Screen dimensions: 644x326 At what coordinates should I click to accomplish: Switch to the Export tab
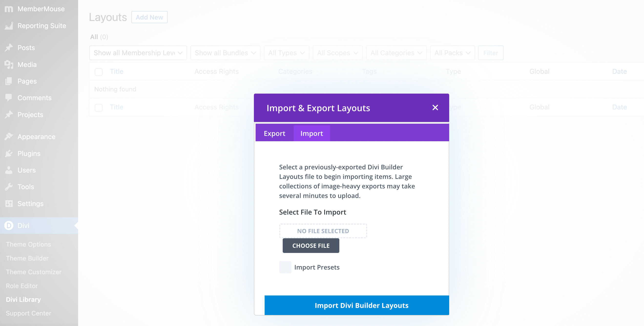(274, 133)
